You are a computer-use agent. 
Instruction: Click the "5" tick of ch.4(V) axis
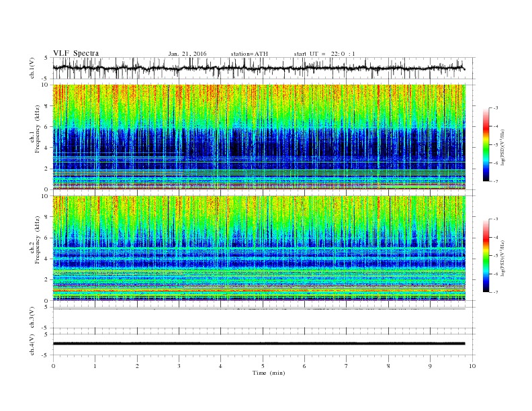pos(46,334)
